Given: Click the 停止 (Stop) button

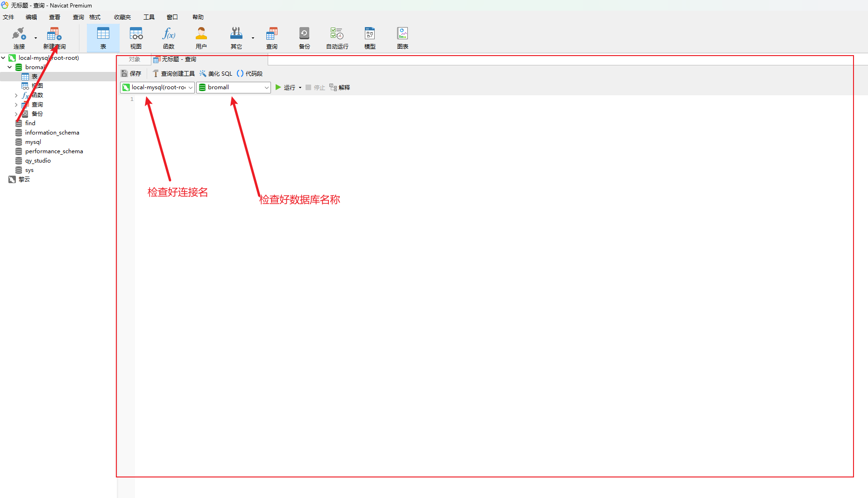Looking at the screenshot, I should [315, 87].
